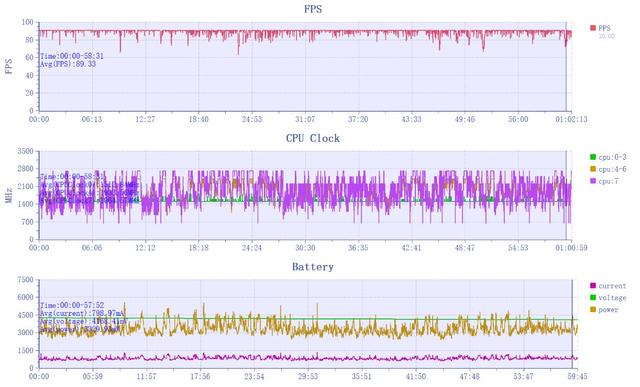
Task: Toggle the cpu:7 purple legend entry
Action: point(604,181)
